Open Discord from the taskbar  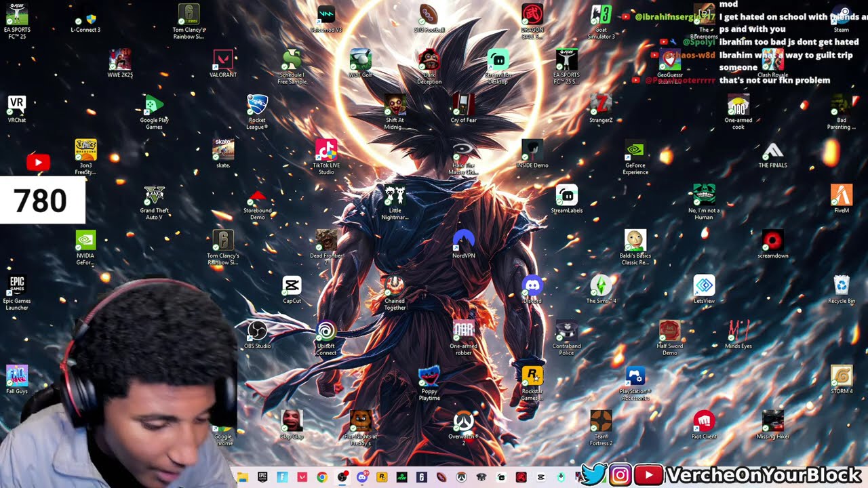[362, 477]
